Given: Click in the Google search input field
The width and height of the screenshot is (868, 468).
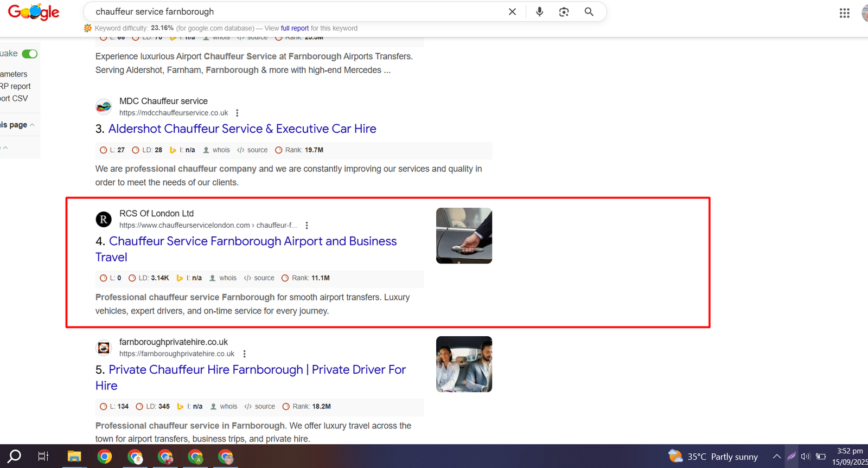Looking at the screenshot, I should [x=293, y=12].
